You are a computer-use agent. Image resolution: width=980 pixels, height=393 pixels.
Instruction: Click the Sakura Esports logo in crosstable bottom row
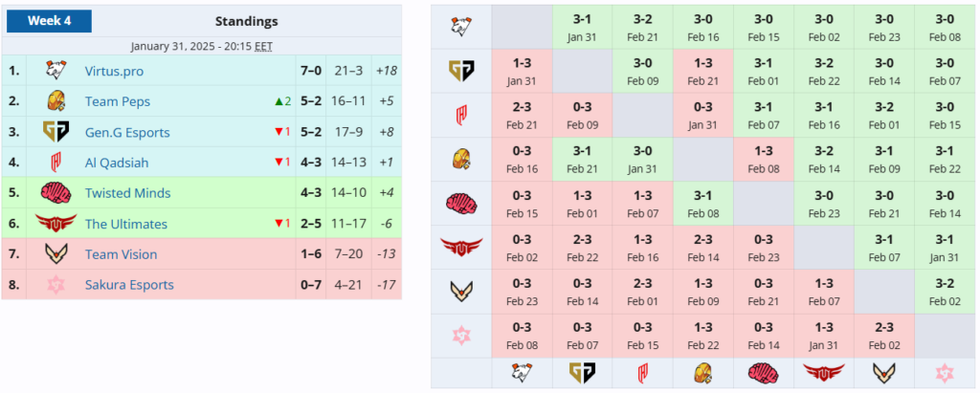coord(945,374)
